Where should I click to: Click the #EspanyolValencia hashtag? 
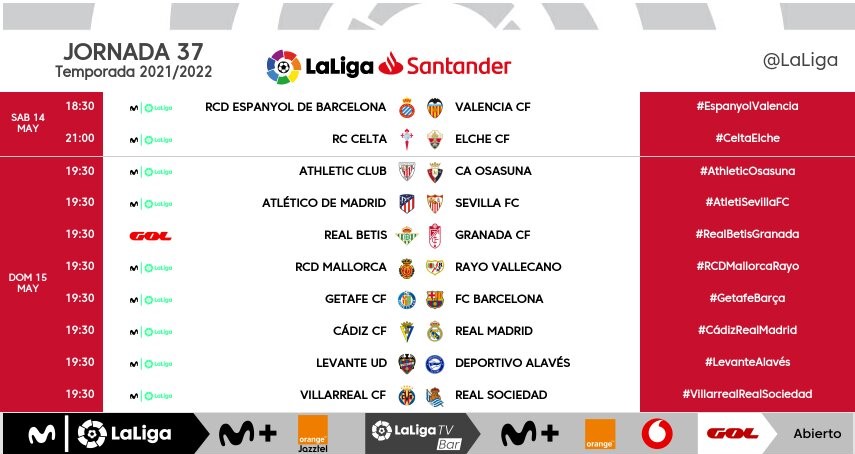(748, 106)
